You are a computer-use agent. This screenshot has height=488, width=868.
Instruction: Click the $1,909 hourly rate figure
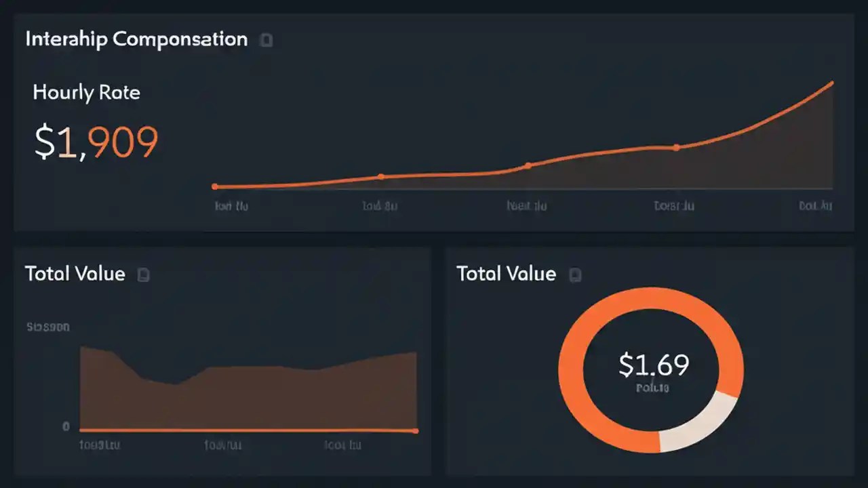coord(96,140)
